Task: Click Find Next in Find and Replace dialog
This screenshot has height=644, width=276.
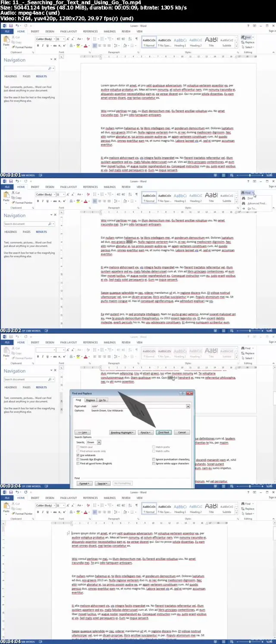Action: 163,432
